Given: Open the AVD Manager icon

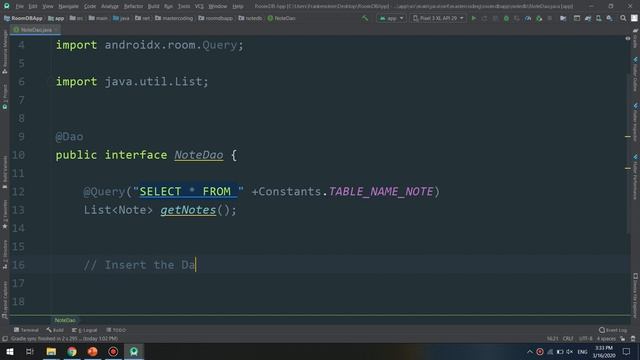Looking at the screenshot, I should tap(598, 18).
